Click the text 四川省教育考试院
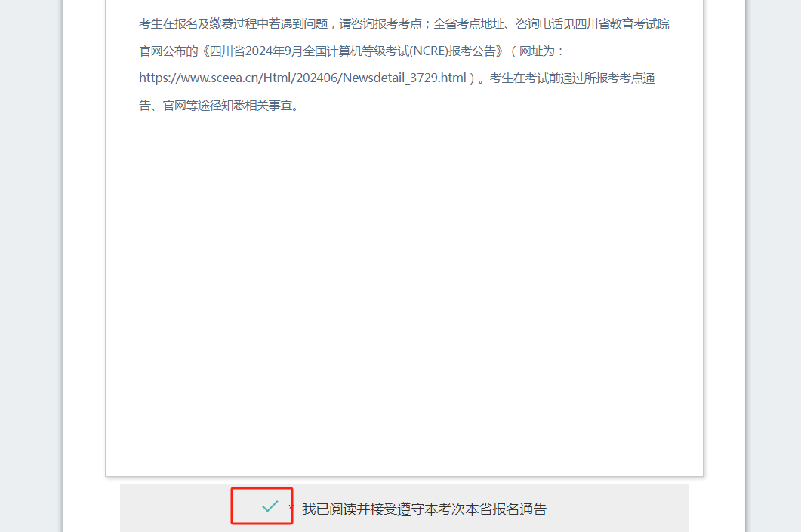This screenshot has width=801, height=532. (621, 24)
